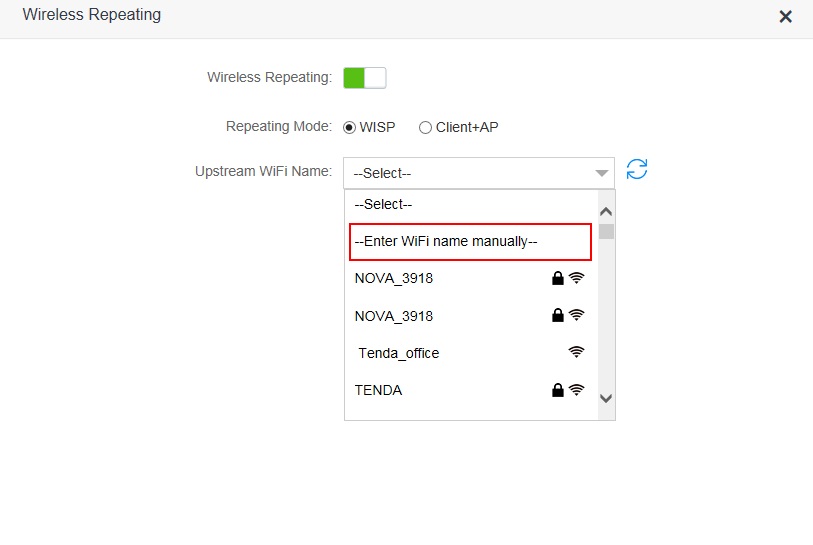The image size is (813, 545).
Task: Click the signal icon next to Tenda_office
Action: click(x=576, y=352)
